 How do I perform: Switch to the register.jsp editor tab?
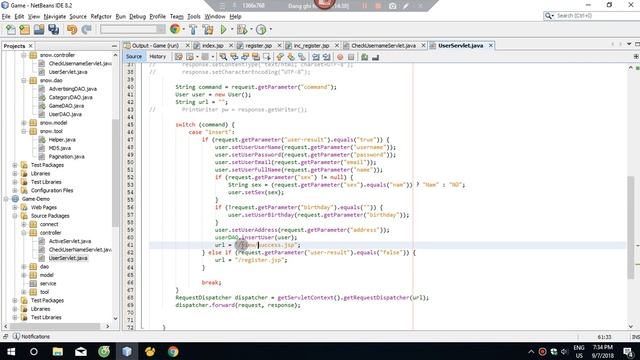258,46
